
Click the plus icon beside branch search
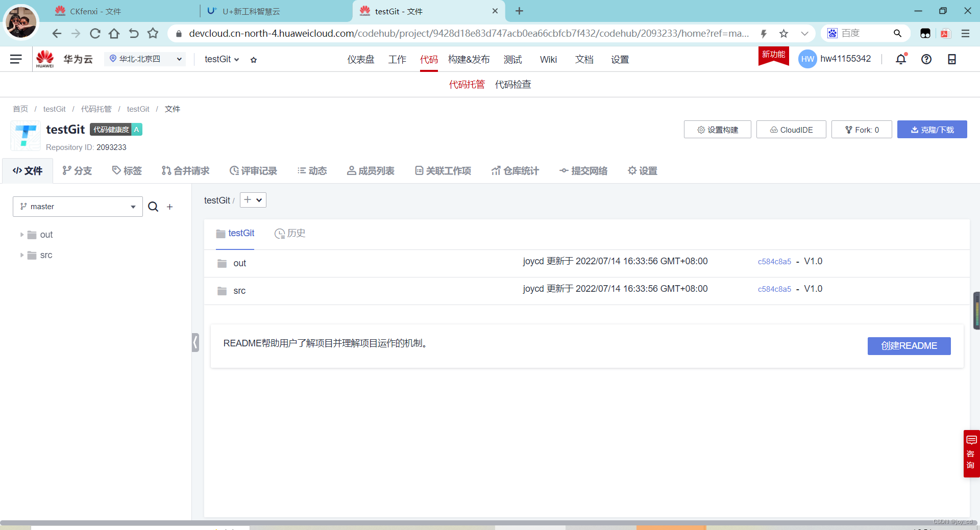(170, 207)
